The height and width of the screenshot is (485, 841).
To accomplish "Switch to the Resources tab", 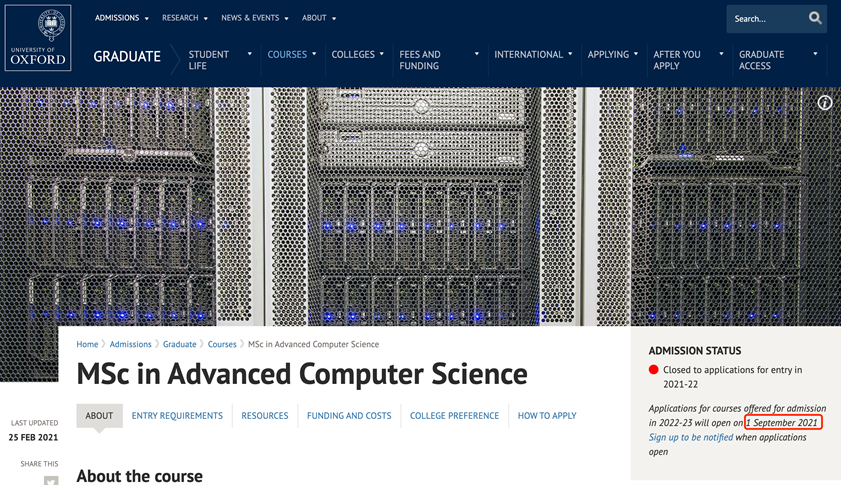I will 264,416.
